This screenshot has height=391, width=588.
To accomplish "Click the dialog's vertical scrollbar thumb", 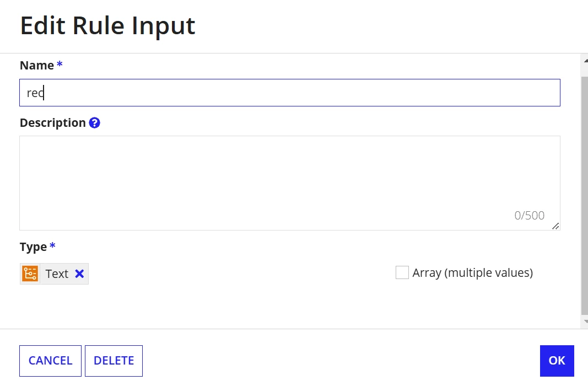I will click(x=585, y=195).
